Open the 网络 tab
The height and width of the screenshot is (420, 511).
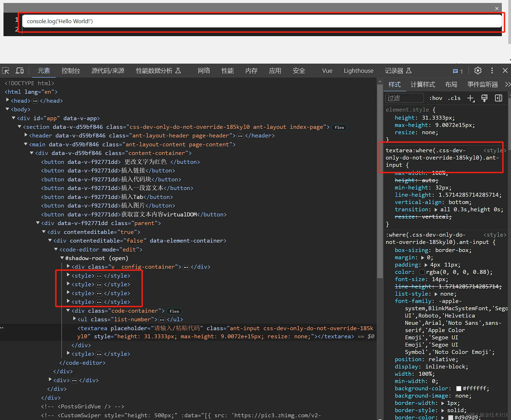click(x=204, y=71)
